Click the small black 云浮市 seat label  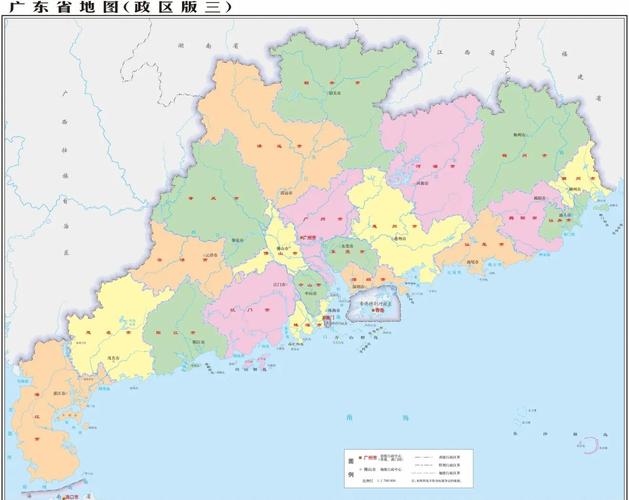pos(211,255)
